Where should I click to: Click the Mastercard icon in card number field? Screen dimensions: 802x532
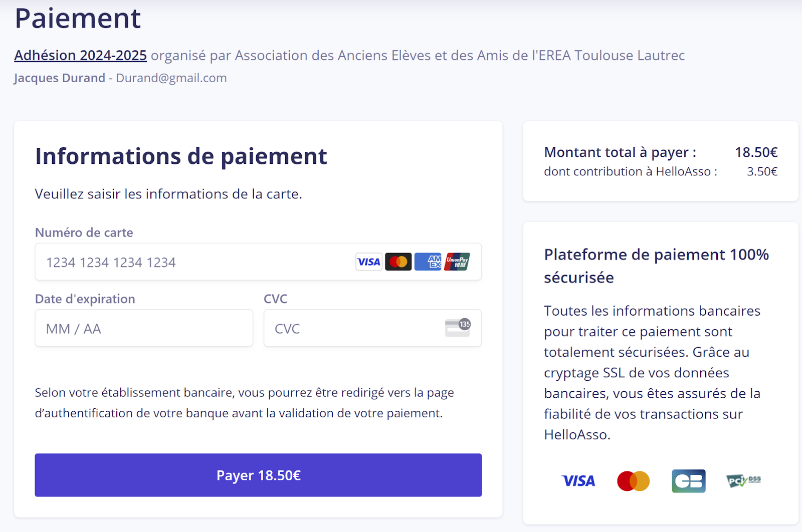coord(398,261)
